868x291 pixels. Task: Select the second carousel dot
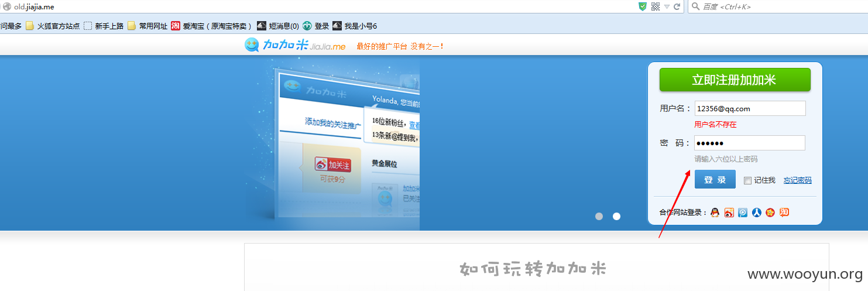(x=616, y=216)
